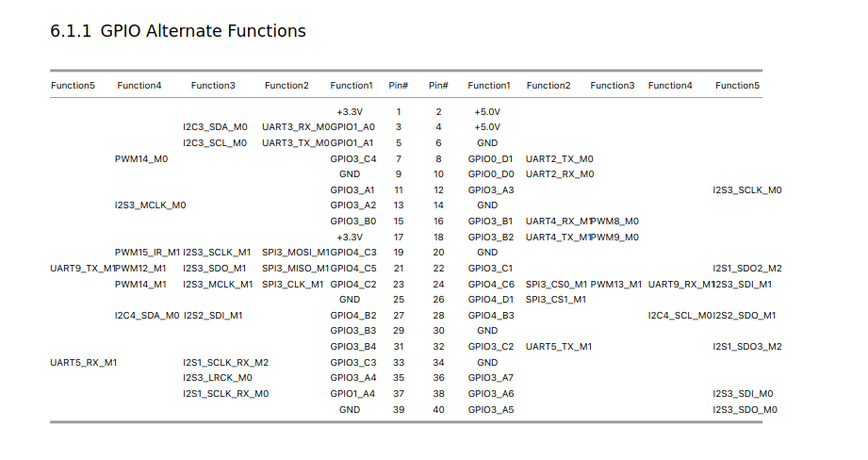Click the GPIO3_A1 cell
The width and height of the screenshot is (868, 460).
pos(352,189)
